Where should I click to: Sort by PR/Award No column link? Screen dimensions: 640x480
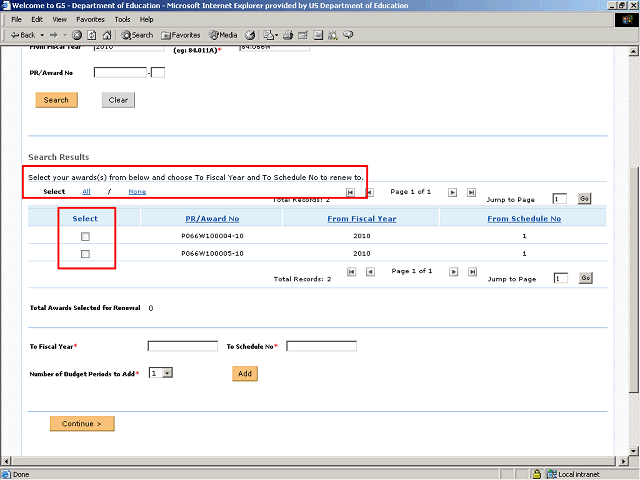pos(212,218)
